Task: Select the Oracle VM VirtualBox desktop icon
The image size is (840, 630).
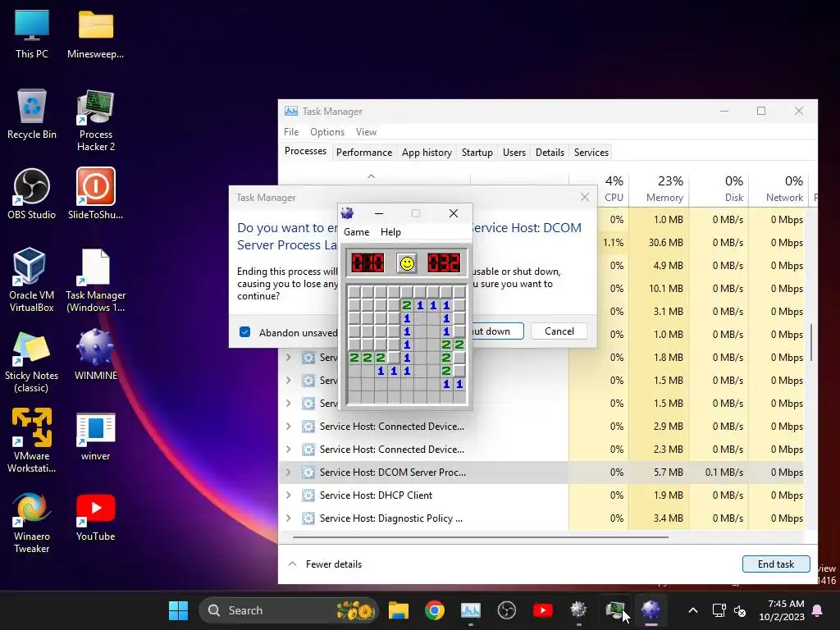Action: pos(32,280)
